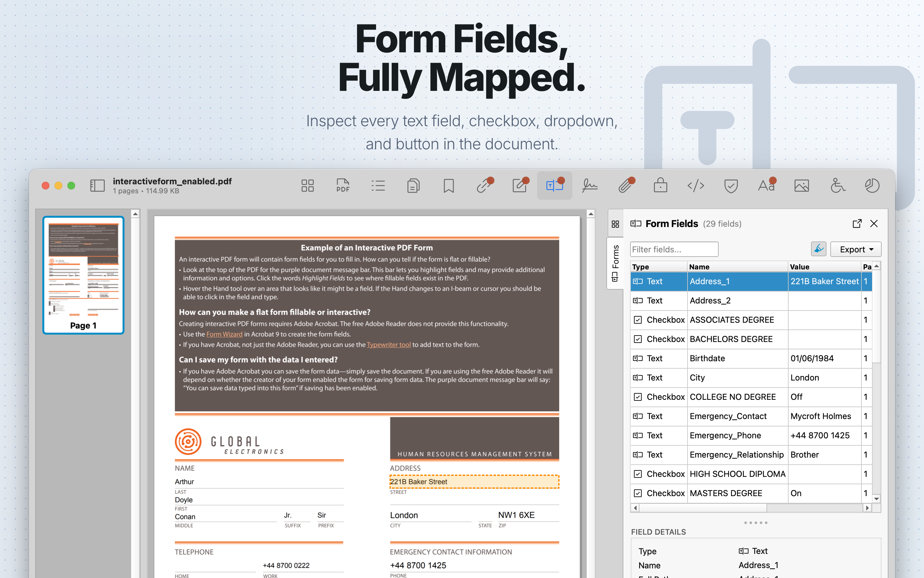
Task: Open the Export dropdown
Action: tap(856, 249)
